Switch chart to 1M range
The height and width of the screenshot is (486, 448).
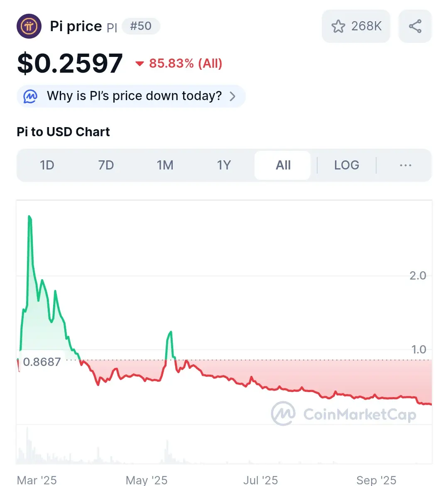[x=165, y=165]
